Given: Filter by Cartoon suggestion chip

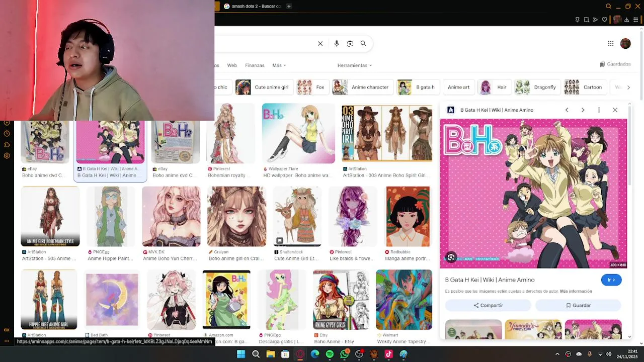Looking at the screenshot, I should 584,87.
